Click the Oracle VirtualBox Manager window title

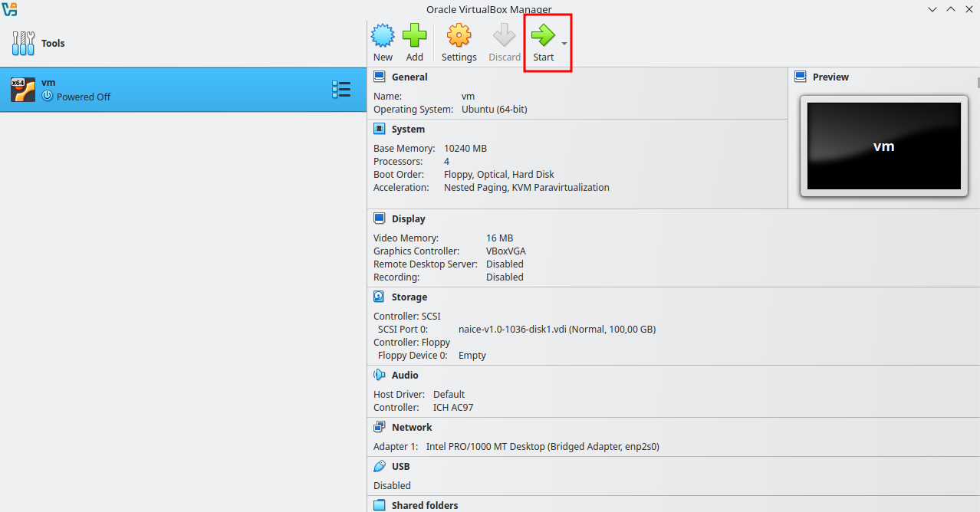(x=489, y=9)
